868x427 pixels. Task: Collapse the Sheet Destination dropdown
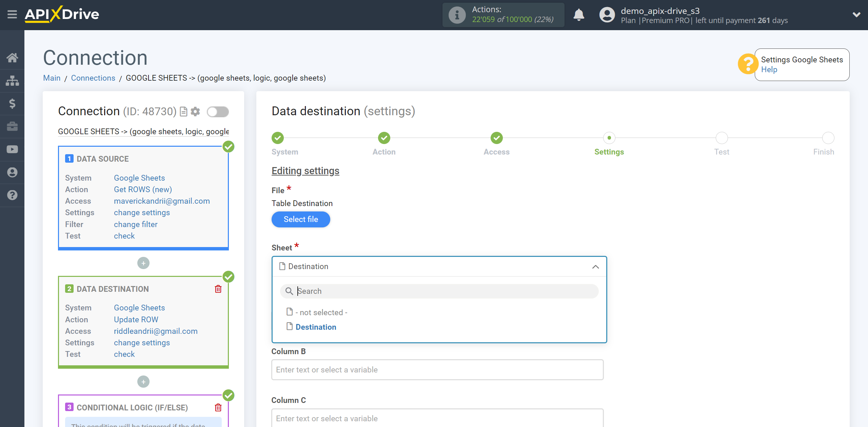pos(595,267)
